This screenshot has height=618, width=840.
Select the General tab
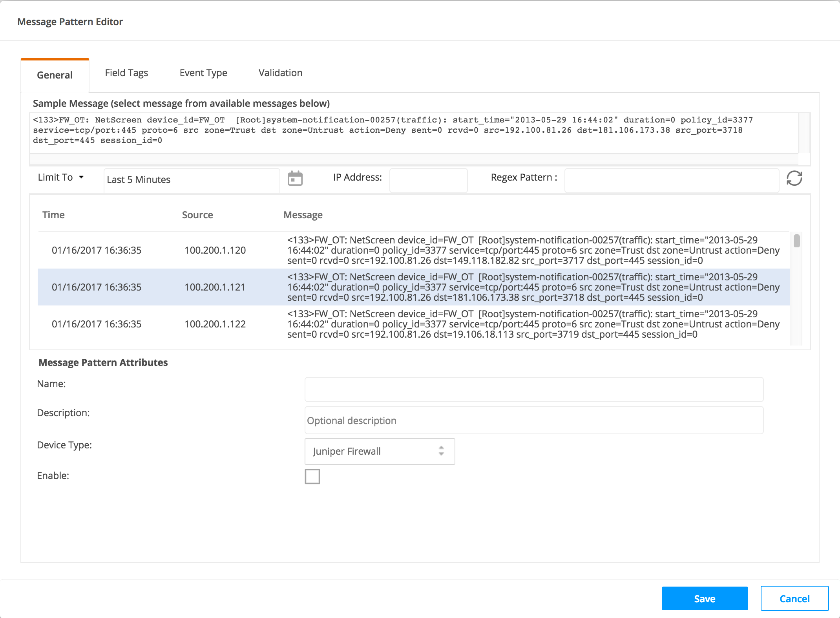pos(55,75)
